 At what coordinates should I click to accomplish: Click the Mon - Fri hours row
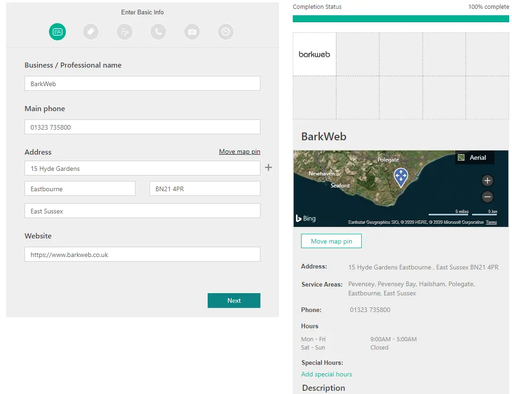tap(359, 339)
